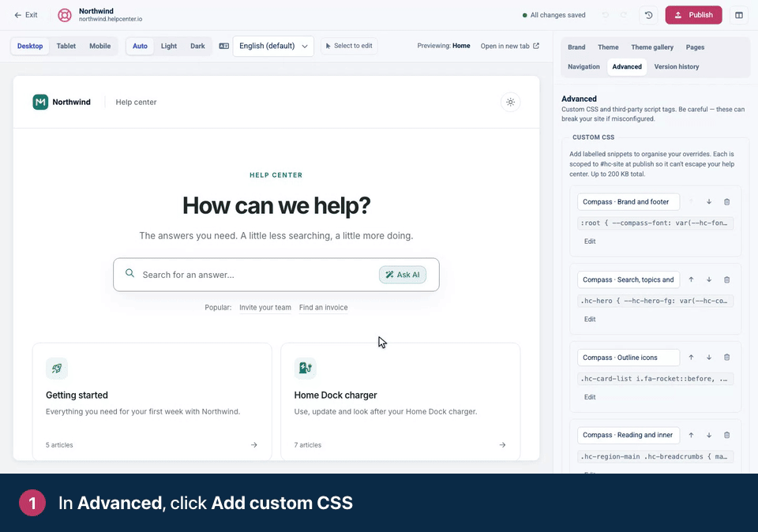Edit the Compass · Reading and inner name field

629,436
